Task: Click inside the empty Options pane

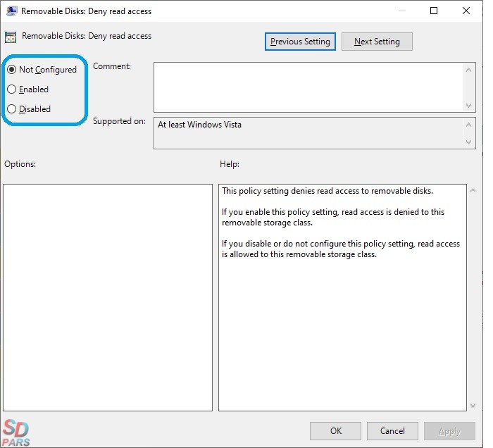Action: point(108,297)
